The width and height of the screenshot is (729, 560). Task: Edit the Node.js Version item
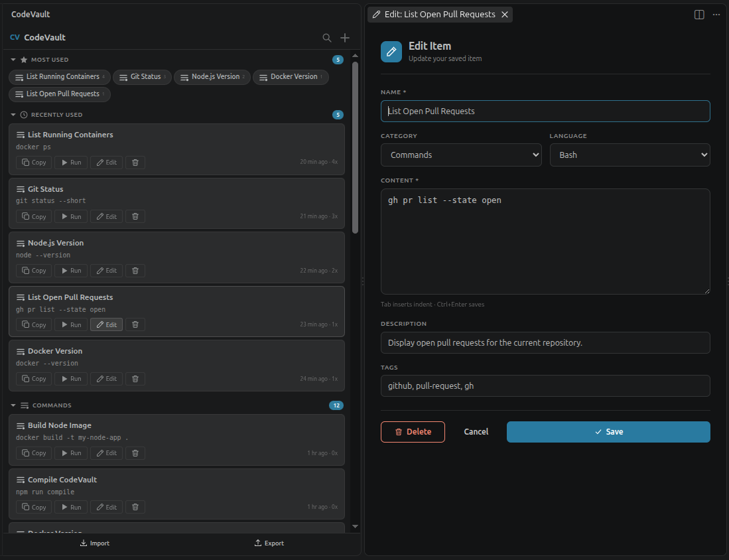tap(107, 271)
